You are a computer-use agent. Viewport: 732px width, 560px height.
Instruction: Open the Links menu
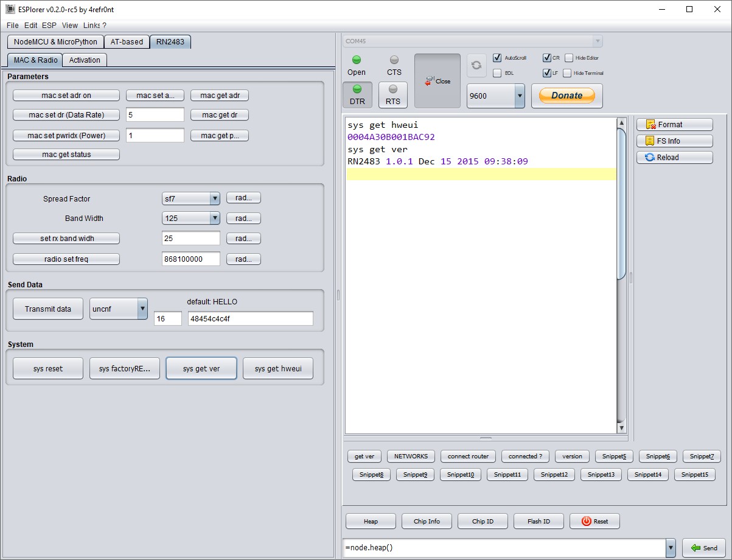coord(92,25)
